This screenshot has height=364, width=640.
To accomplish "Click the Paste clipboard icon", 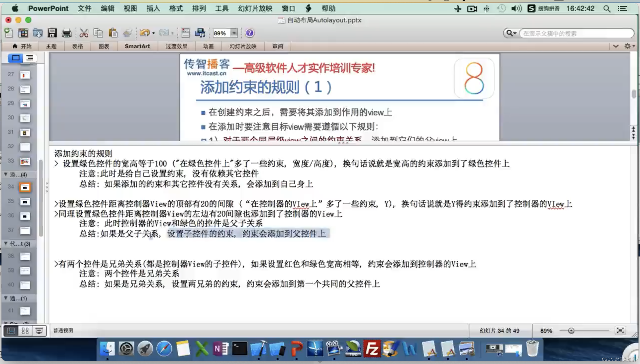I will (x=113, y=33).
